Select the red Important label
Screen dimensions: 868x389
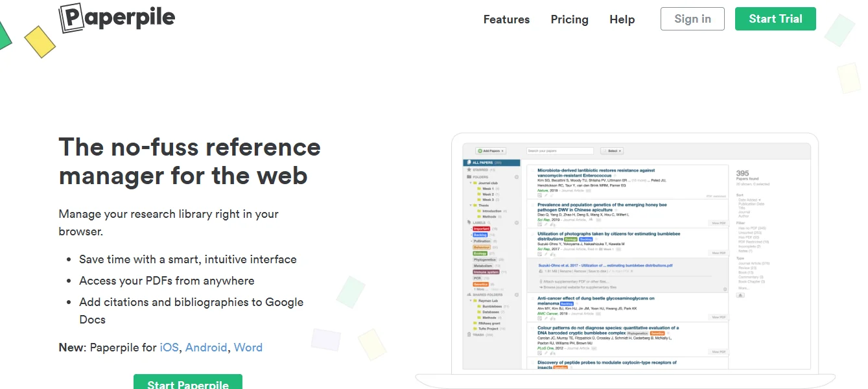(482, 229)
